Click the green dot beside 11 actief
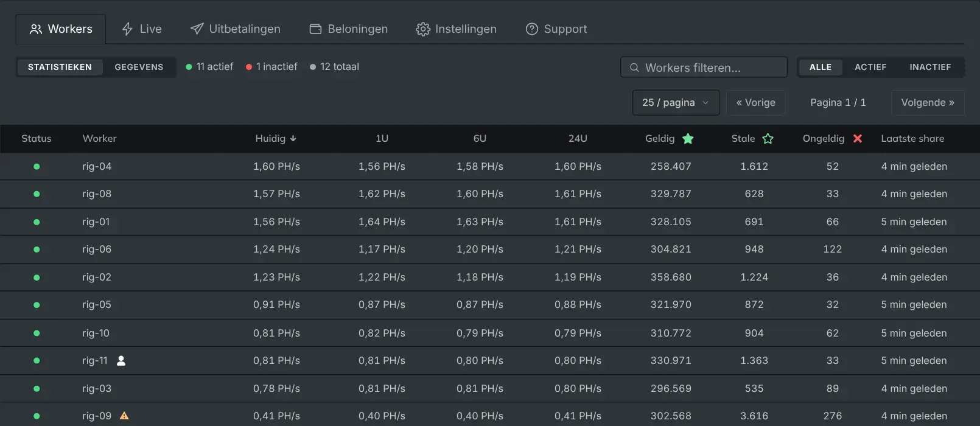The height and width of the screenshot is (426, 980). 189,67
